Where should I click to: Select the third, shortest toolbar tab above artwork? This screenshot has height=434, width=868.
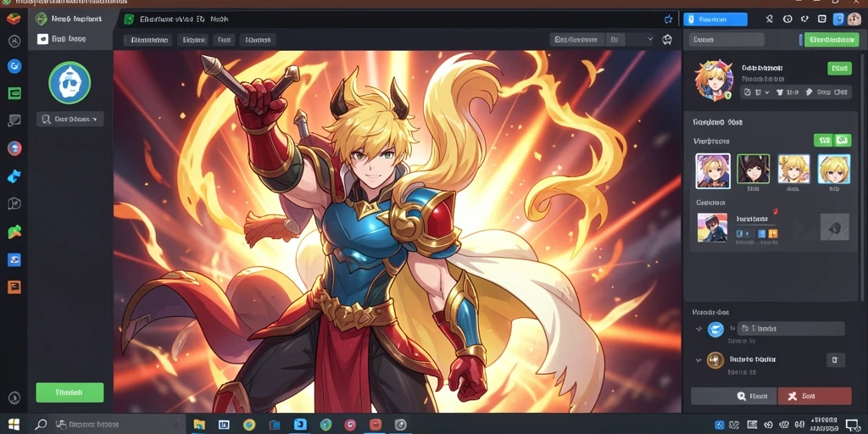(224, 40)
